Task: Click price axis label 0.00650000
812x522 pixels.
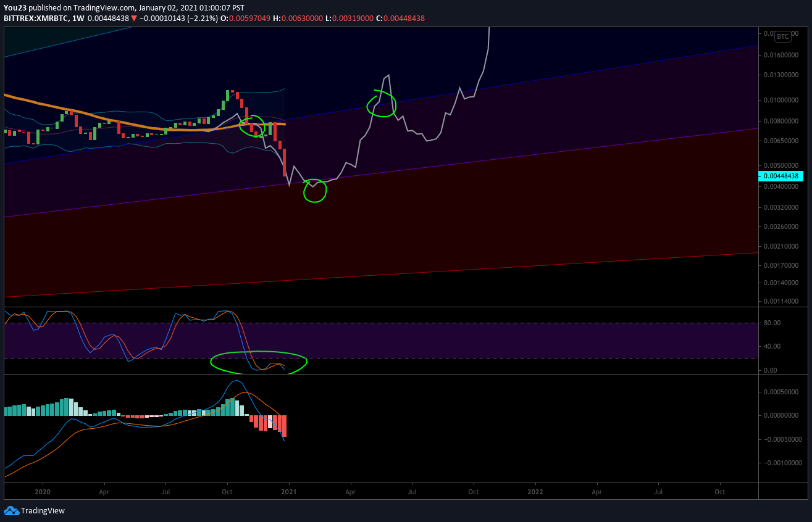Action: click(x=781, y=141)
